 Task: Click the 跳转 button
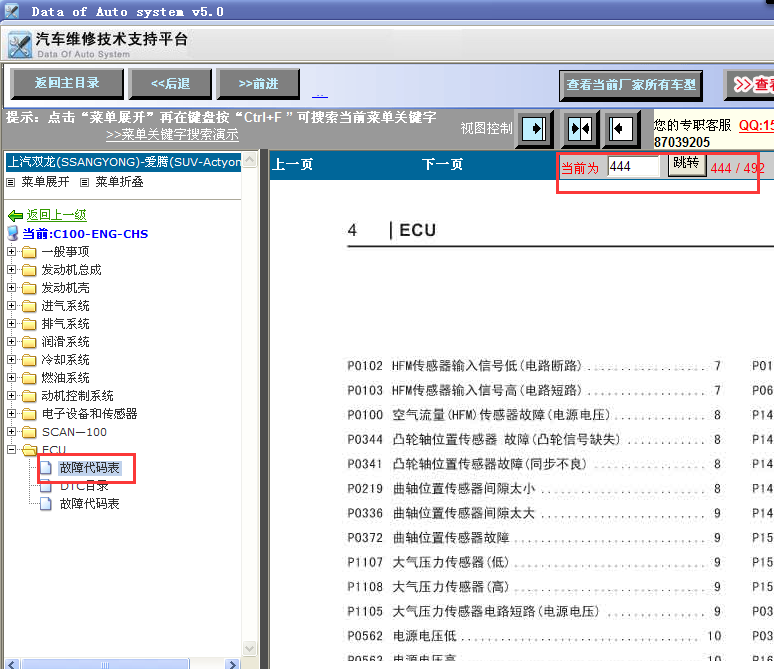coord(686,163)
